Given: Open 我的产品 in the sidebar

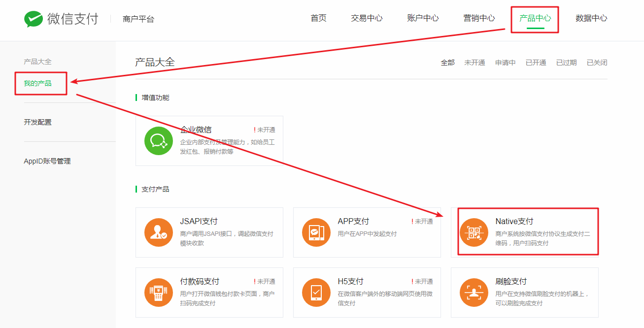Looking at the screenshot, I should (x=38, y=83).
